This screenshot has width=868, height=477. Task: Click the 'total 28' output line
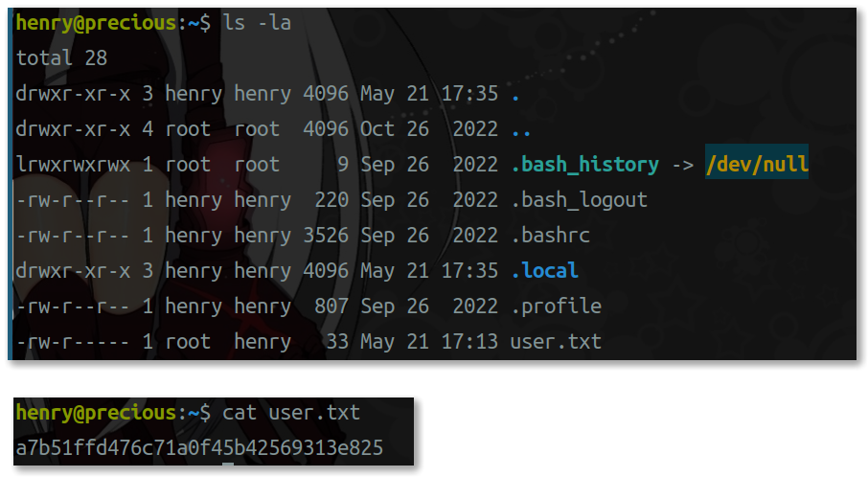(x=61, y=58)
